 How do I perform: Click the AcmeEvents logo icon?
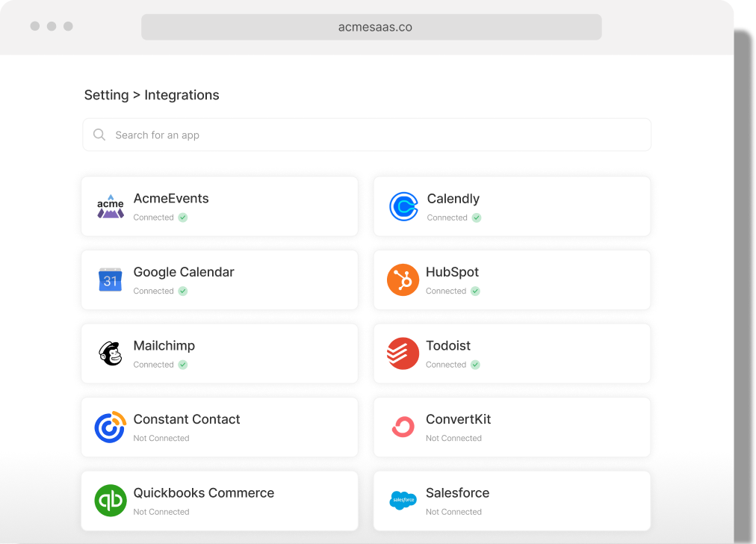(111, 206)
